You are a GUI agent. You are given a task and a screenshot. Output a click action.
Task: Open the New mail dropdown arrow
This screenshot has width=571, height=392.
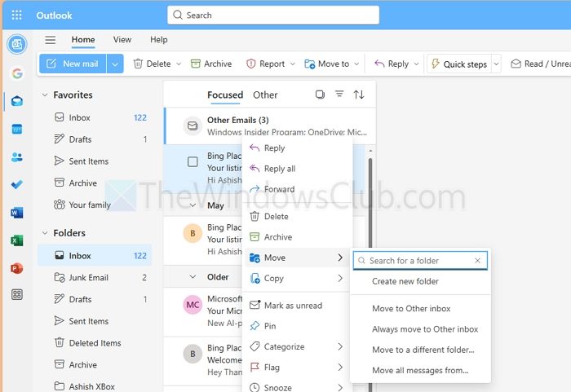pyautogui.click(x=115, y=64)
